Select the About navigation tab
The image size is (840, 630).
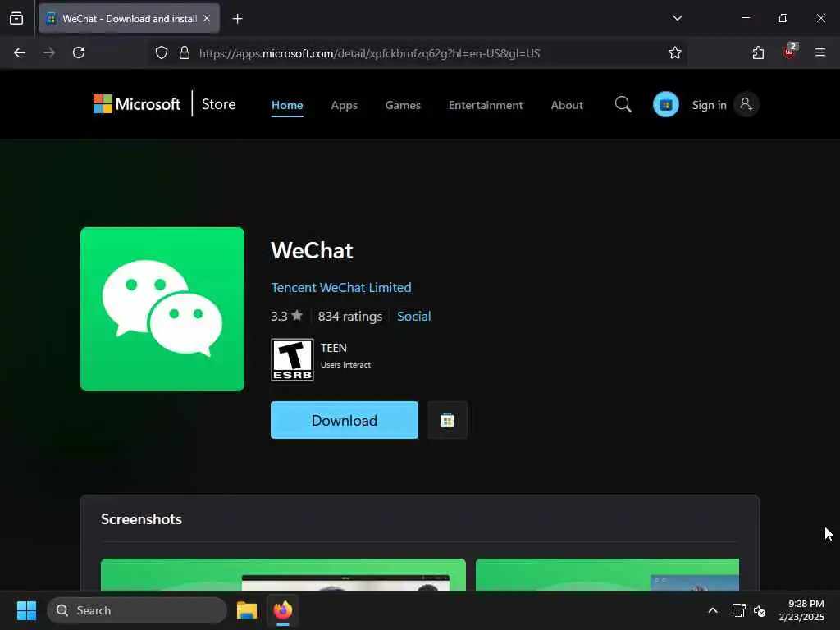[567, 105]
